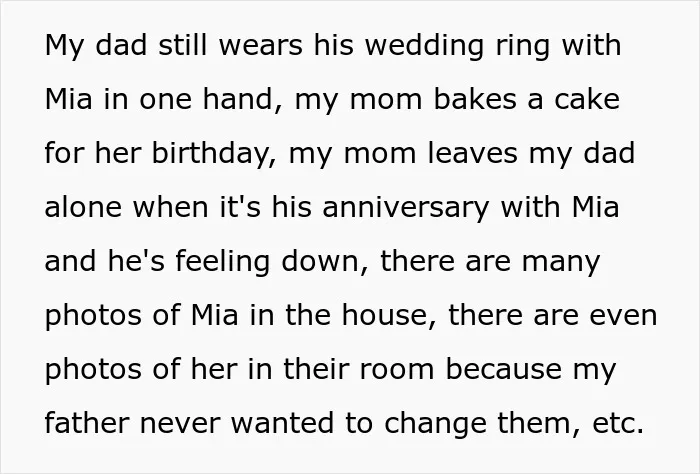Click the word "hand" in second line

point(238,100)
